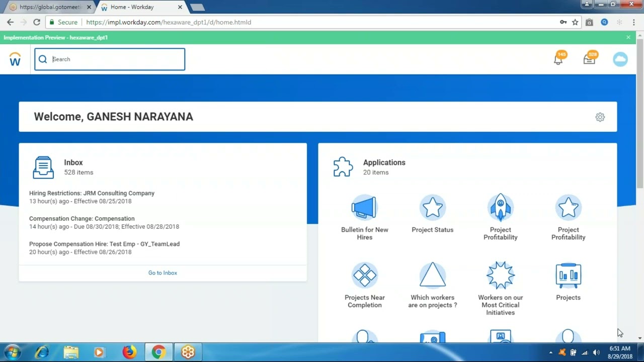This screenshot has height=362, width=644.
Task: Click the GoToMeeting flower taskbar icon
Action: coord(188,352)
